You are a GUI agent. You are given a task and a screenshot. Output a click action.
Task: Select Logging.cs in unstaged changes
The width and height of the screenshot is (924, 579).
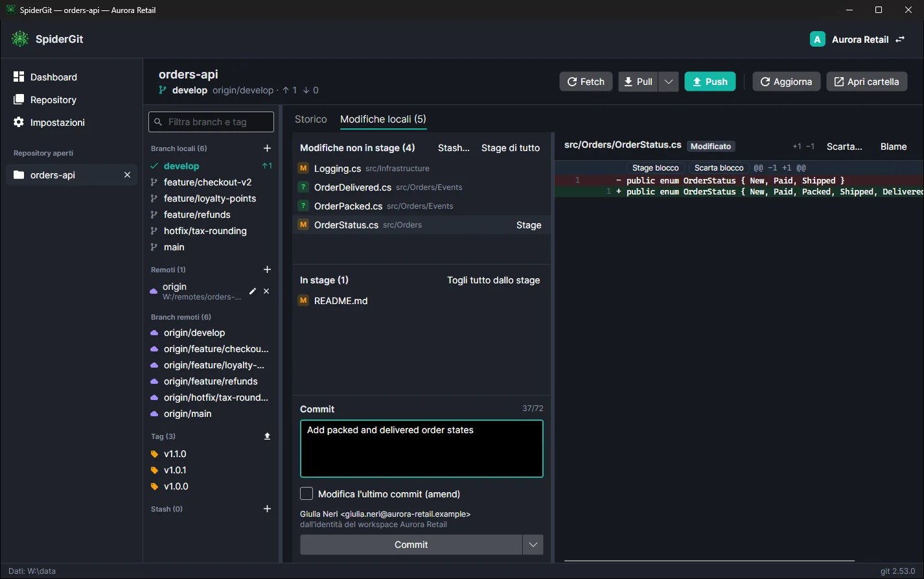[x=421, y=169]
